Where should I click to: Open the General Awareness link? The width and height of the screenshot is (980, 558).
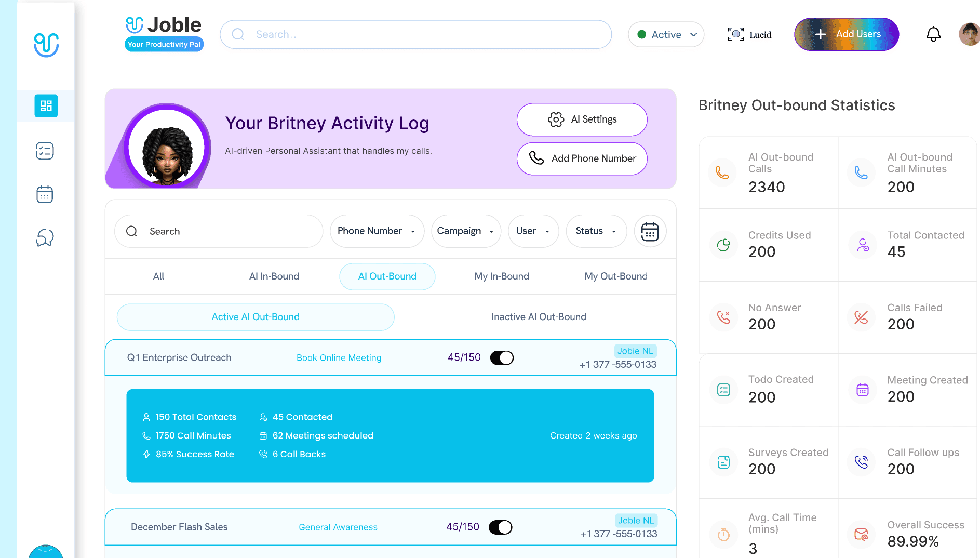[x=338, y=527]
